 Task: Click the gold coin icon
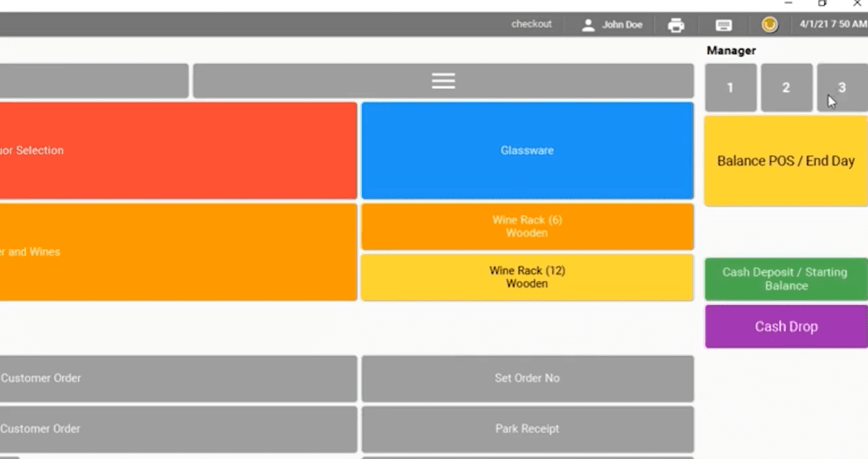click(770, 25)
